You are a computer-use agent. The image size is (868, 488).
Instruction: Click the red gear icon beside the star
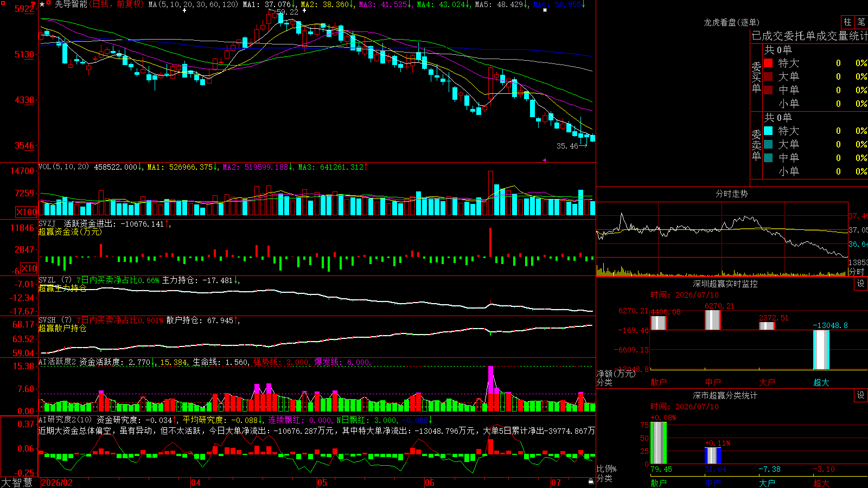coord(49,3)
